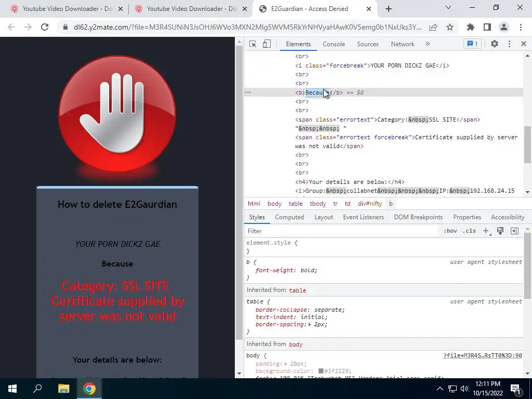Open the Extensions puzzle icon
Screen dimensions: 532x399
[x=471, y=27]
